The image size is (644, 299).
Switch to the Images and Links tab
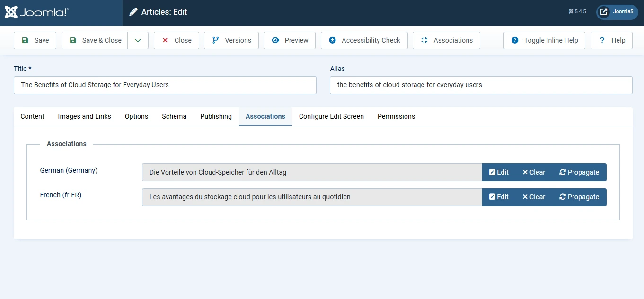pyautogui.click(x=85, y=116)
